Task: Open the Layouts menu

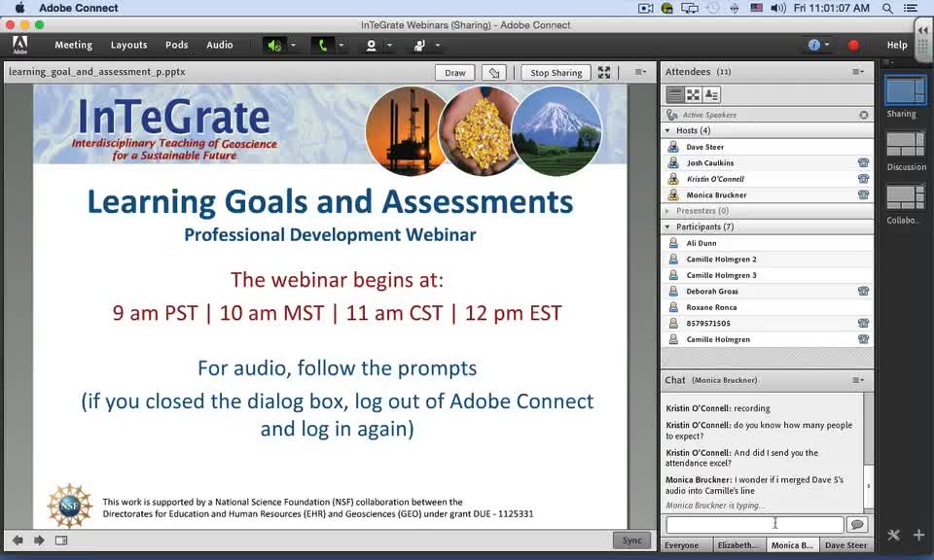Action: coord(128,45)
